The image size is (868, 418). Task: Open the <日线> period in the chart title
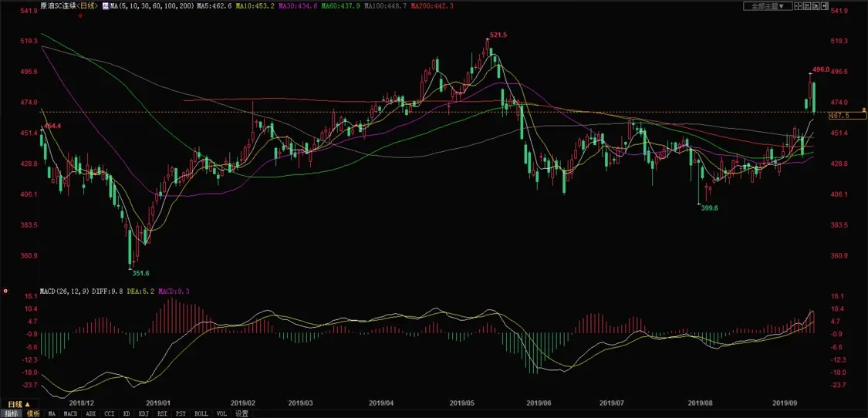(x=87, y=6)
